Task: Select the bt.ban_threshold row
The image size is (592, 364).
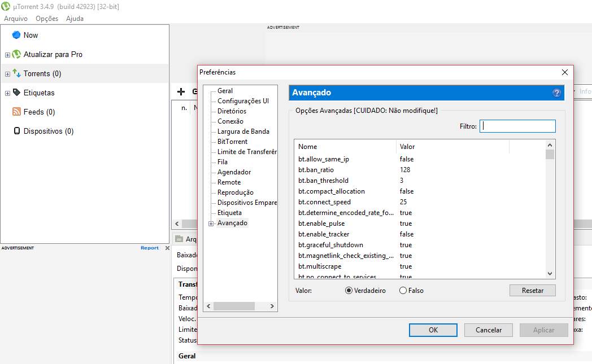Action: (420, 181)
